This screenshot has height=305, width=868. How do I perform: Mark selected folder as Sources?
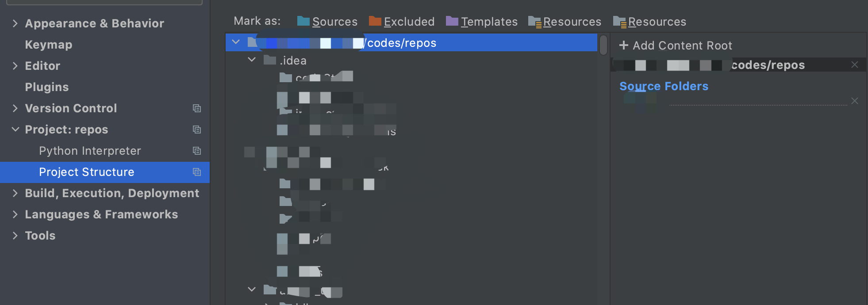(327, 21)
